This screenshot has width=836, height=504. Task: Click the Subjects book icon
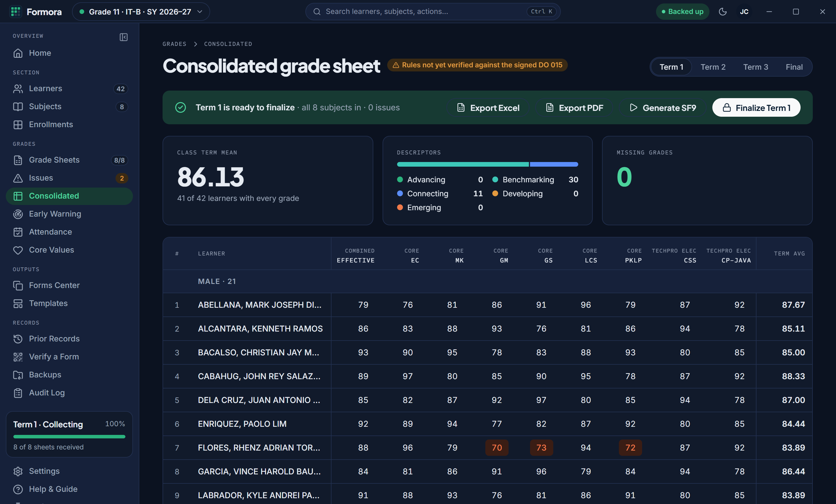tap(18, 107)
